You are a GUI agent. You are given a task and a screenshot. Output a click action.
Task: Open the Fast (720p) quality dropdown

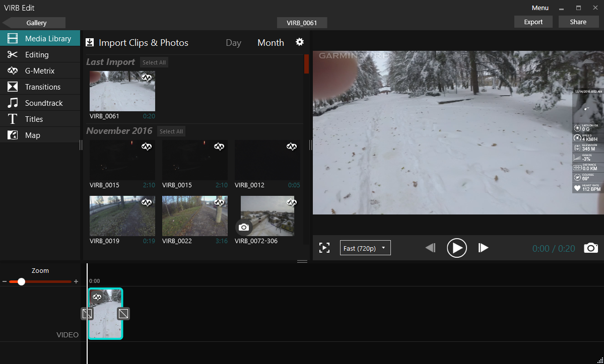point(365,248)
